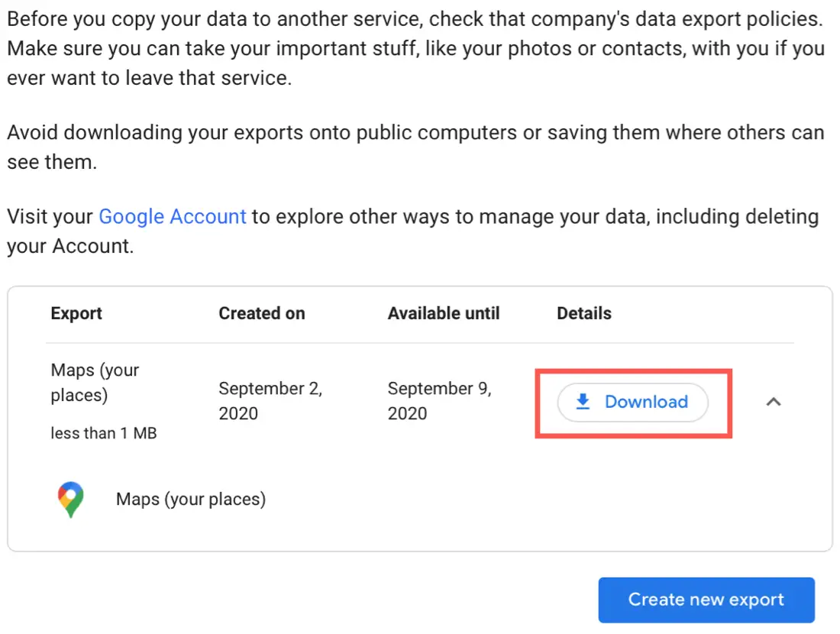Click the September 9, 2020 expiry date

coord(439,401)
